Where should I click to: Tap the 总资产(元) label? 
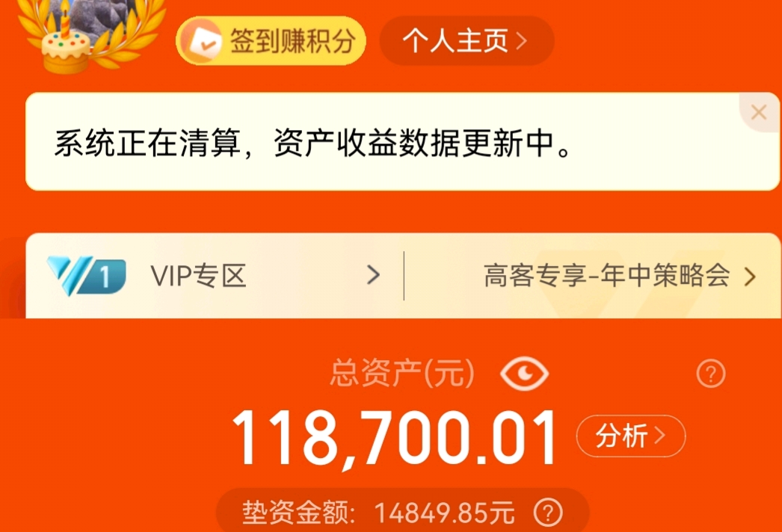(x=402, y=373)
